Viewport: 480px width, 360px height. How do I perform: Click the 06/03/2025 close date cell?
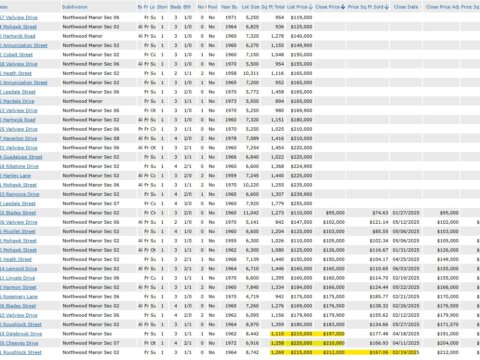point(406,269)
